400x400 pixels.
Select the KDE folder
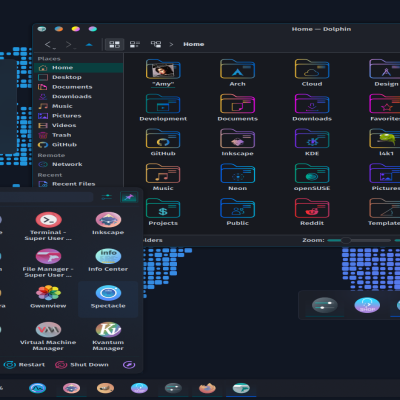tap(312, 142)
